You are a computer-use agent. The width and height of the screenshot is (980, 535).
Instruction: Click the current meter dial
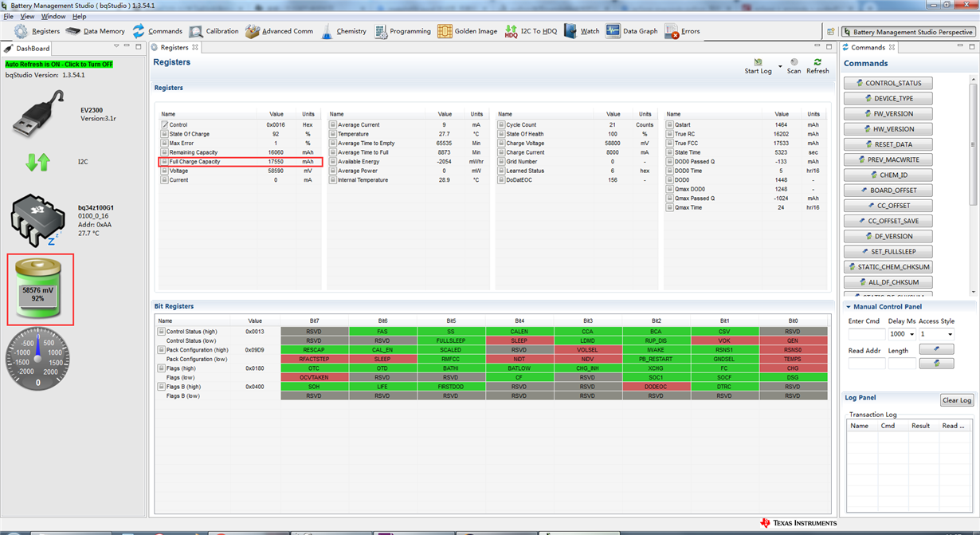pos(37,358)
